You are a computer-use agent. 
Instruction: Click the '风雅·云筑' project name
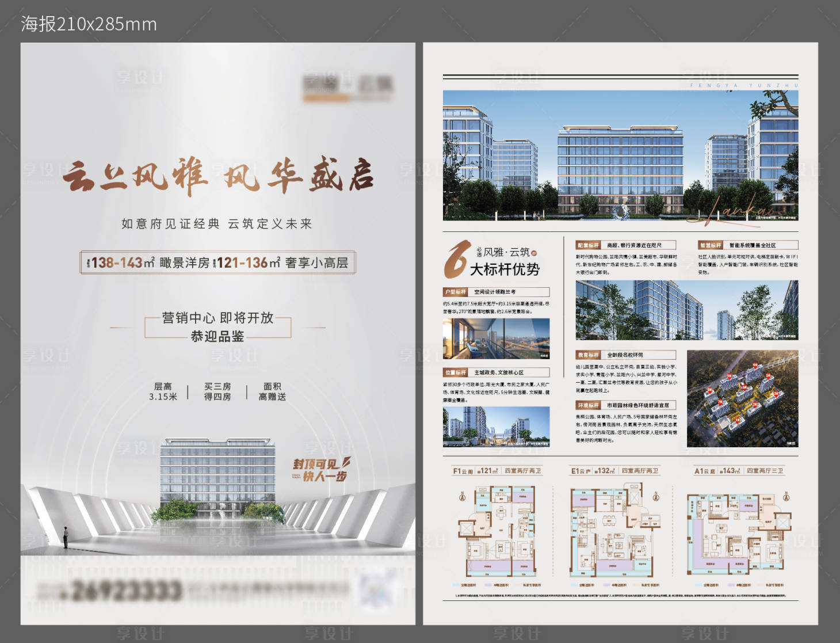click(x=507, y=252)
